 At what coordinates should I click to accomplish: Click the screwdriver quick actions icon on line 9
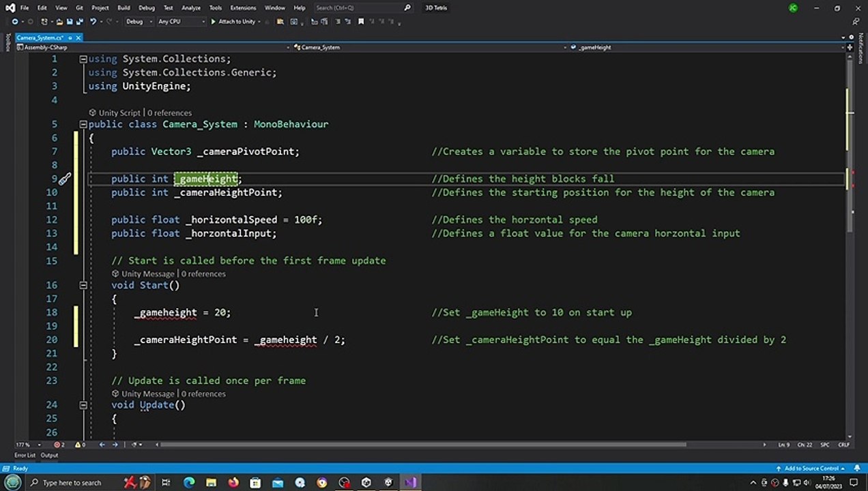click(x=64, y=179)
